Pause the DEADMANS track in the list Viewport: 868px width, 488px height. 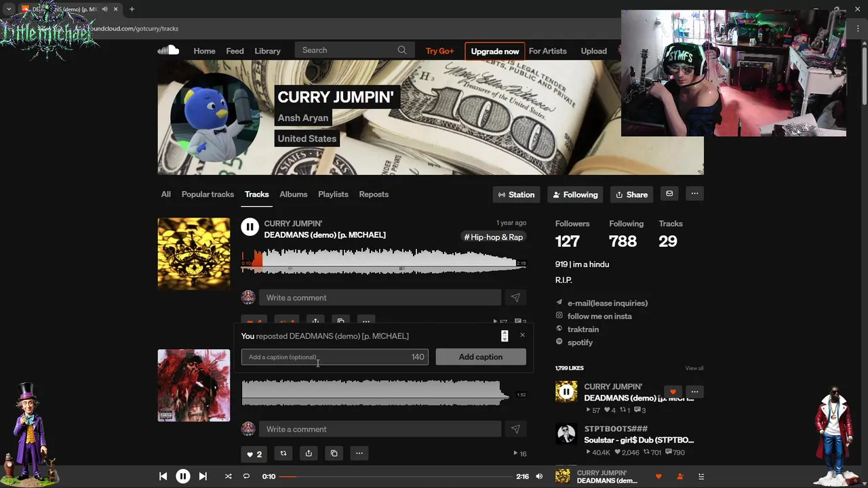point(250,228)
